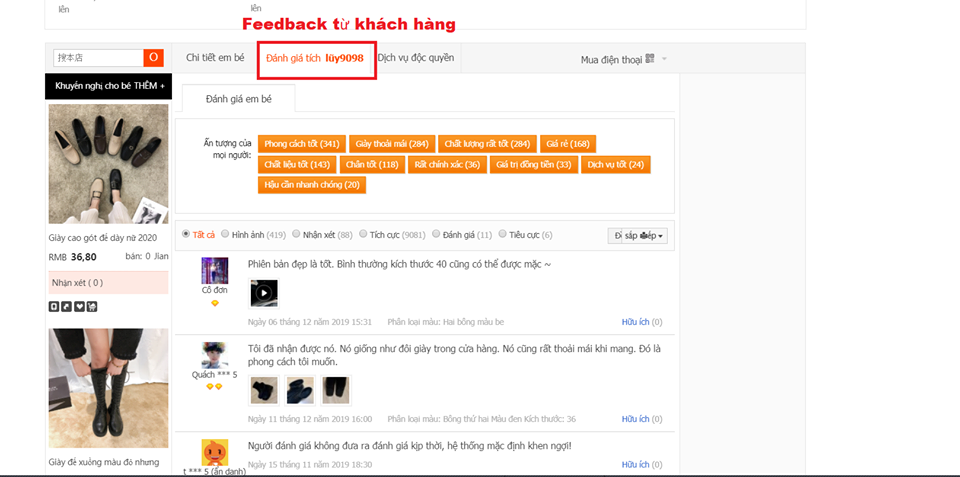Click the shopping cart icon under Nhận xét

click(92, 306)
